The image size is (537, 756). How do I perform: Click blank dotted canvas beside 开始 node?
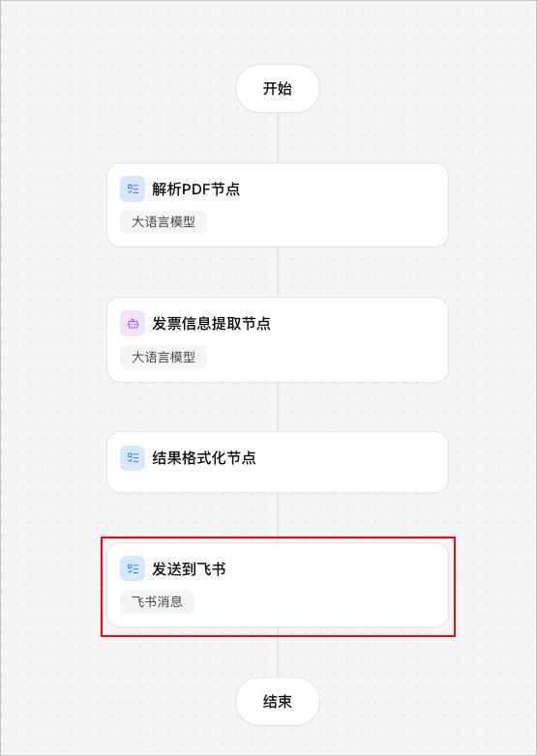click(x=410, y=89)
